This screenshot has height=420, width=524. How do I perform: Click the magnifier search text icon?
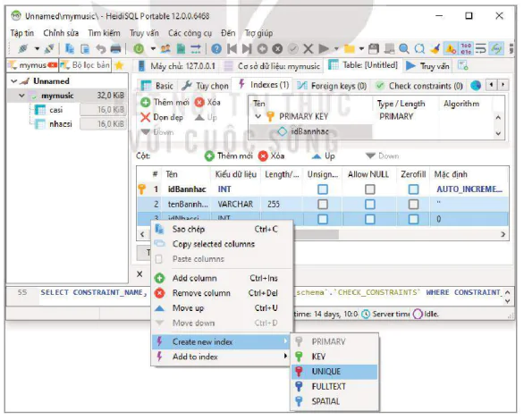(404, 49)
